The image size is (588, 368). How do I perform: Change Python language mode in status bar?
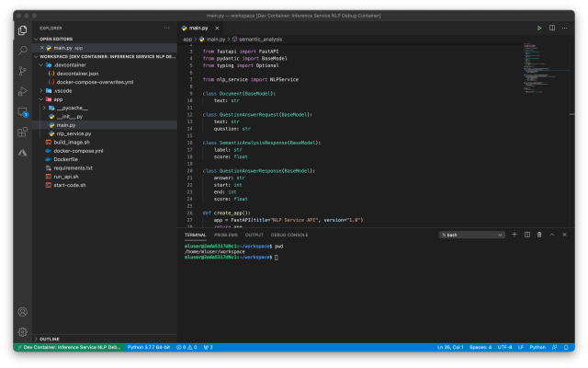pos(537,348)
